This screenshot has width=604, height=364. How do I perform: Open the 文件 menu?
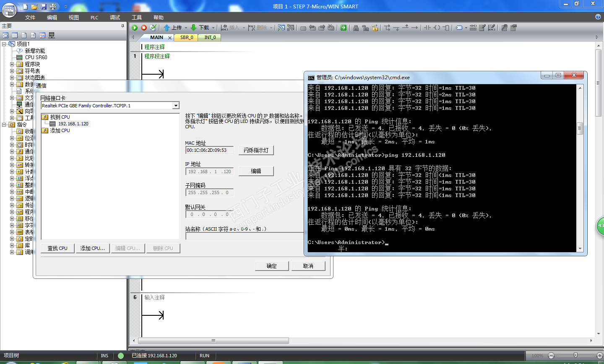click(x=30, y=17)
